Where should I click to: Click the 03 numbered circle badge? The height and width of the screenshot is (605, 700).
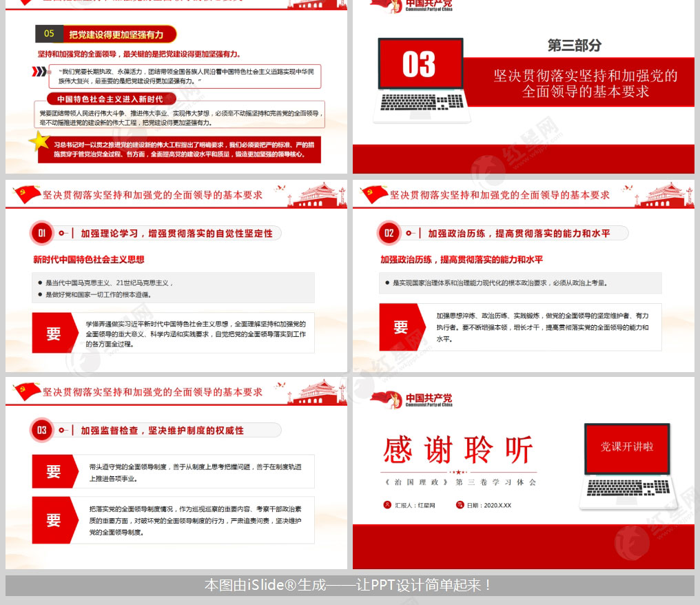41,430
